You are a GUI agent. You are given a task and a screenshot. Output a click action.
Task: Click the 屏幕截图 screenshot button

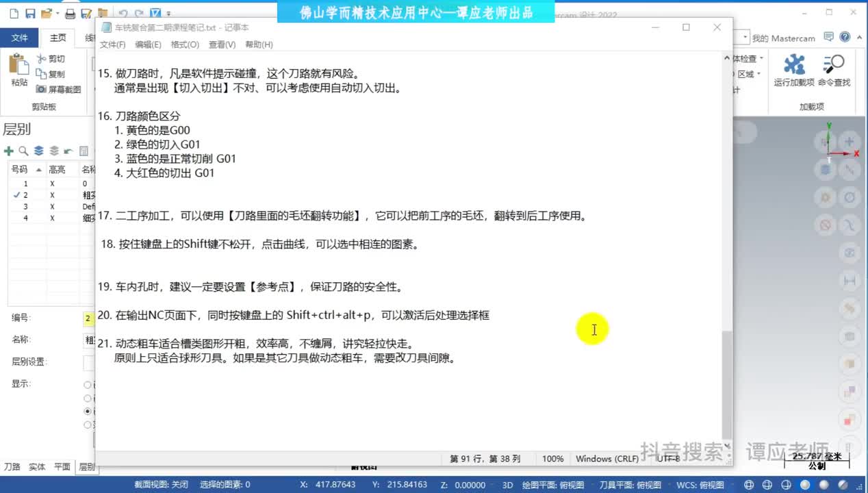58,89
